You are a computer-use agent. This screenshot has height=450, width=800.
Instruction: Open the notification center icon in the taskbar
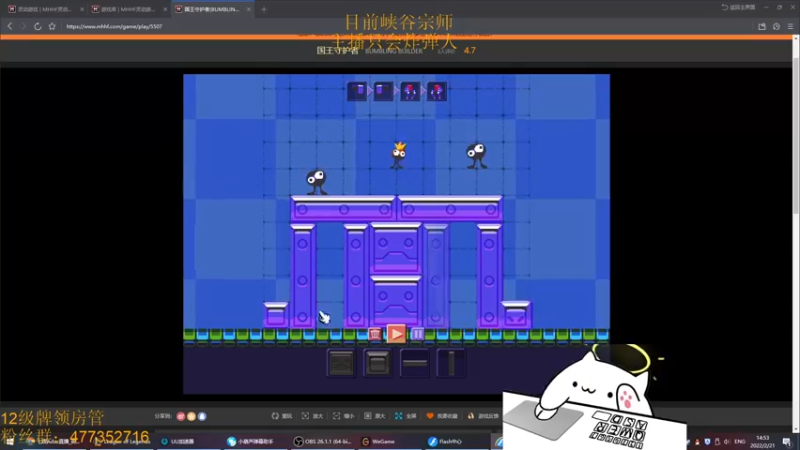click(787, 442)
